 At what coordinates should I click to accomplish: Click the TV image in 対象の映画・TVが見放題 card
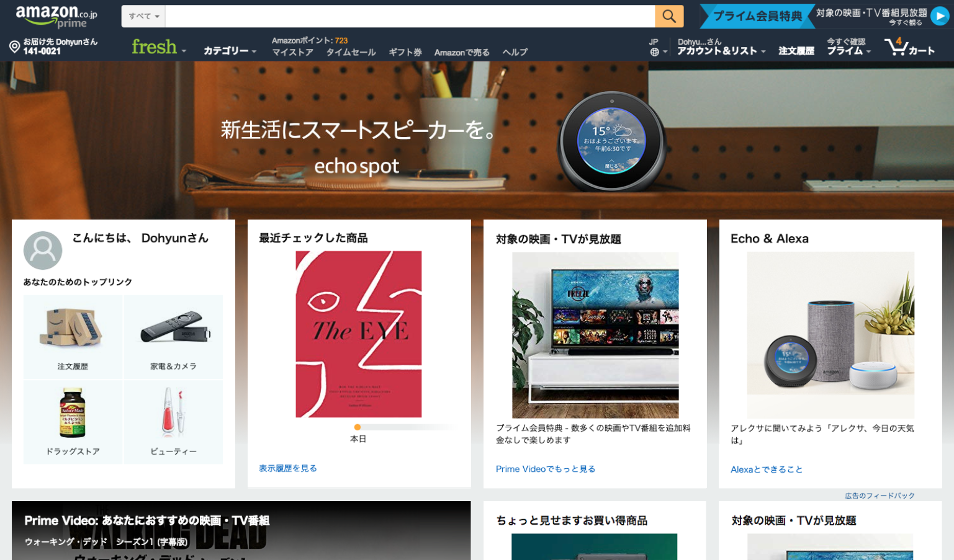tap(595, 335)
